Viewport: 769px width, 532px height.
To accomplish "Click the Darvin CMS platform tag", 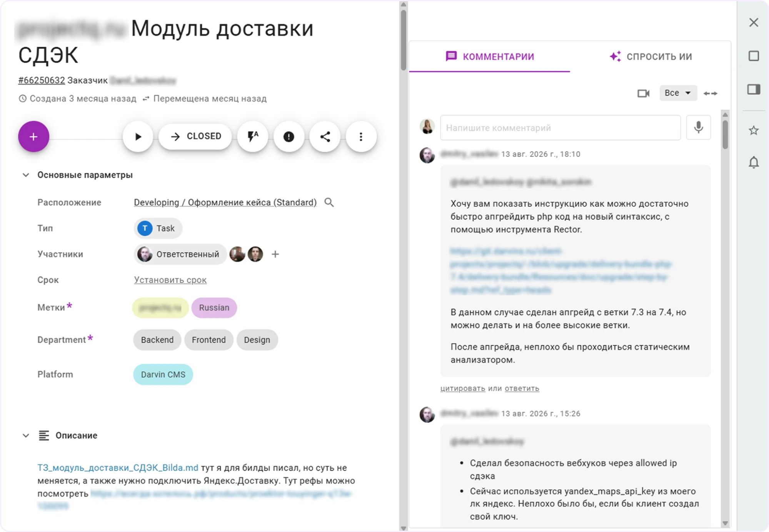I will [163, 375].
